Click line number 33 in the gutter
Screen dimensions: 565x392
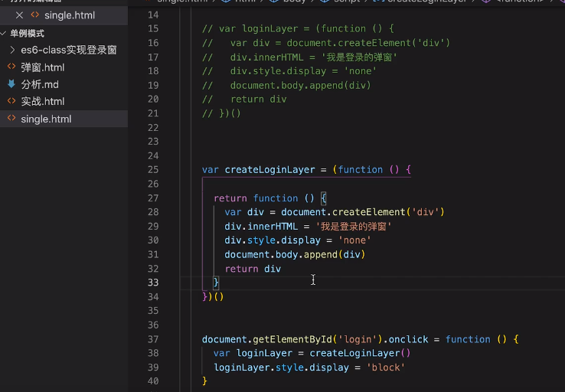pos(153,283)
